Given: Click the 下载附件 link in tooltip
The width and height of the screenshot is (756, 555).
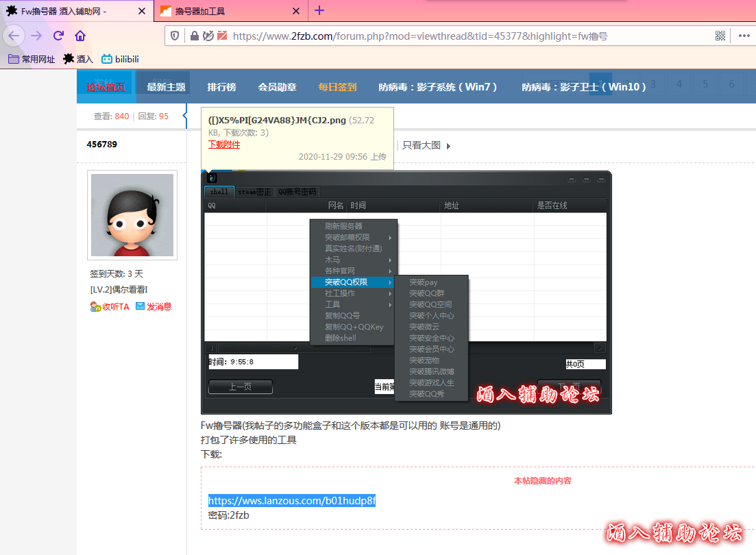Looking at the screenshot, I should tap(223, 145).
